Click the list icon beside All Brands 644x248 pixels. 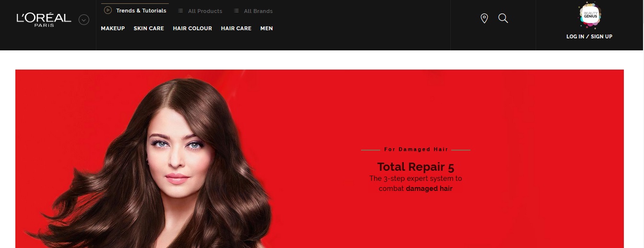pos(236,11)
